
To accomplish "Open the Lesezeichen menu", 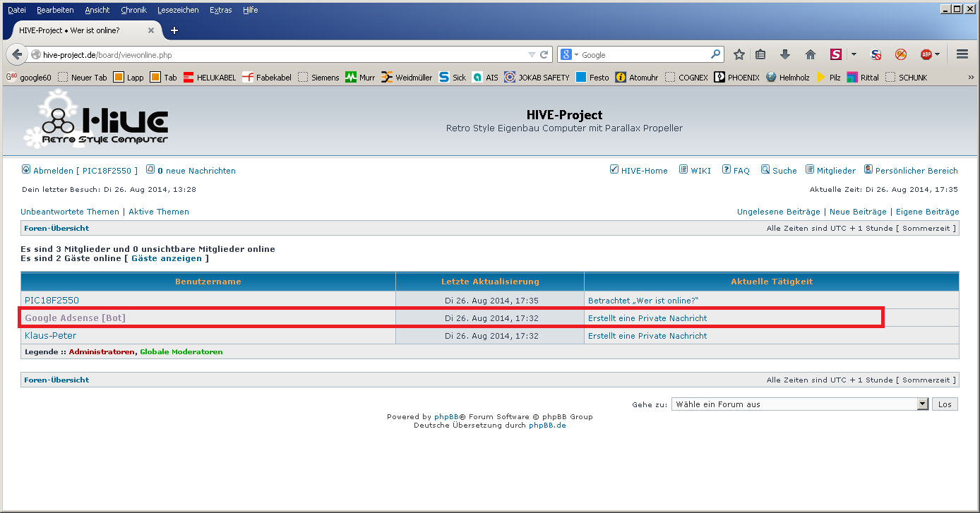I will (178, 10).
